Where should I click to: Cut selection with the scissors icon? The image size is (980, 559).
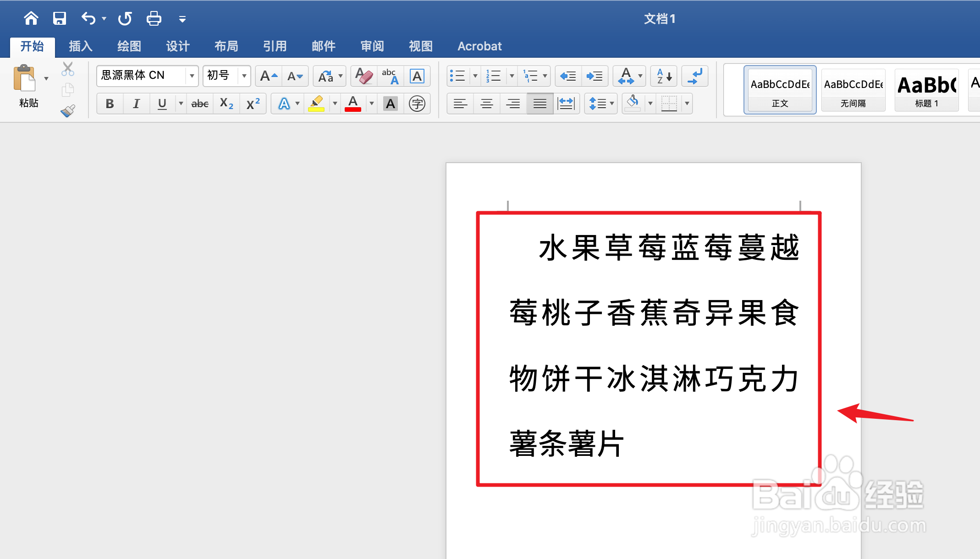(68, 69)
